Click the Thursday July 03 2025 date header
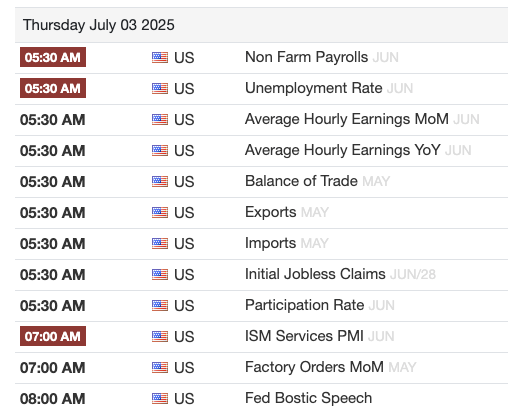 pyautogui.click(x=98, y=25)
